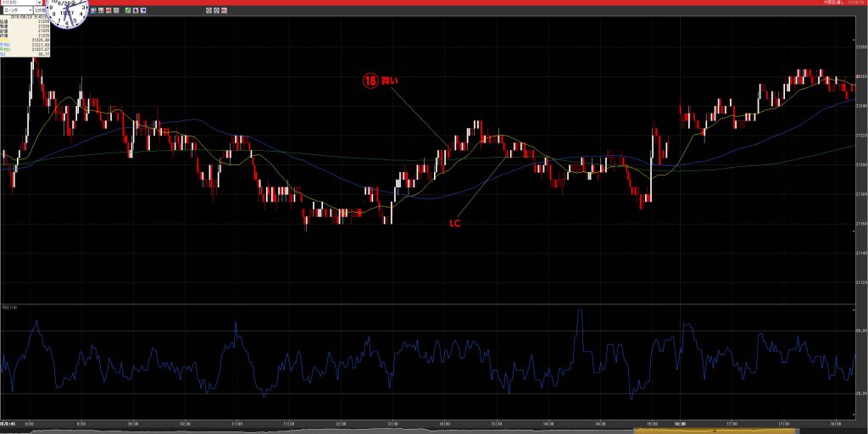868x434 pixels.
Task: Click the gray square toolbar icon
Action: (x=116, y=10)
